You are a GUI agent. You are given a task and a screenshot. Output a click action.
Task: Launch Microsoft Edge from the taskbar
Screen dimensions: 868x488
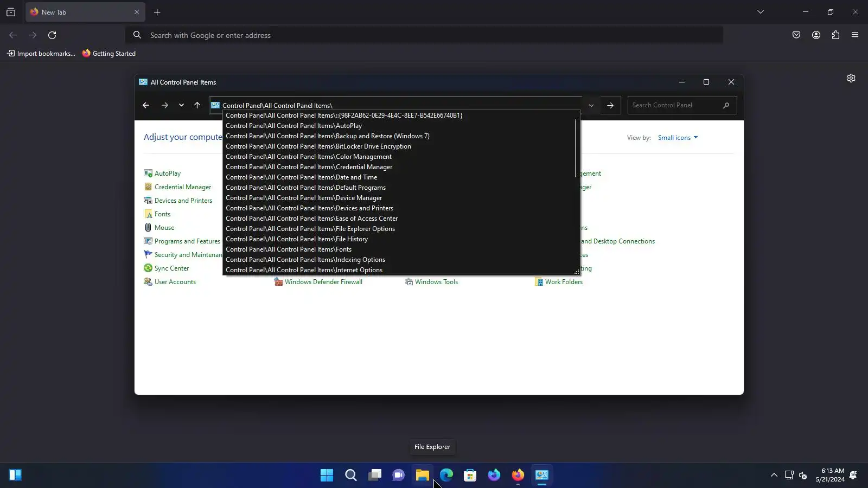tap(446, 476)
